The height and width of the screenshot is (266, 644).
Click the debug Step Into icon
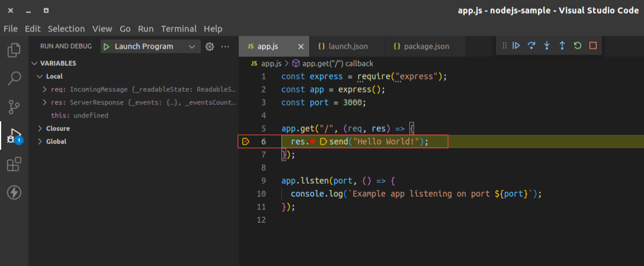[547, 46]
